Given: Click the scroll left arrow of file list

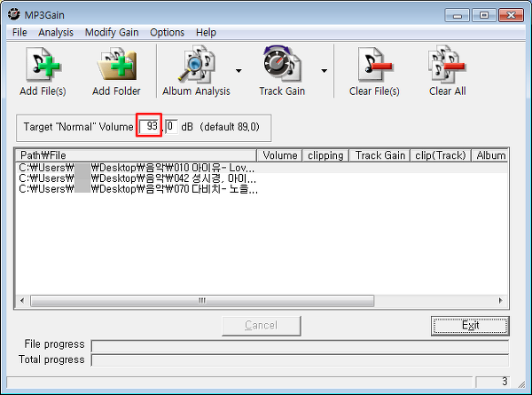Looking at the screenshot, I should (x=22, y=301).
